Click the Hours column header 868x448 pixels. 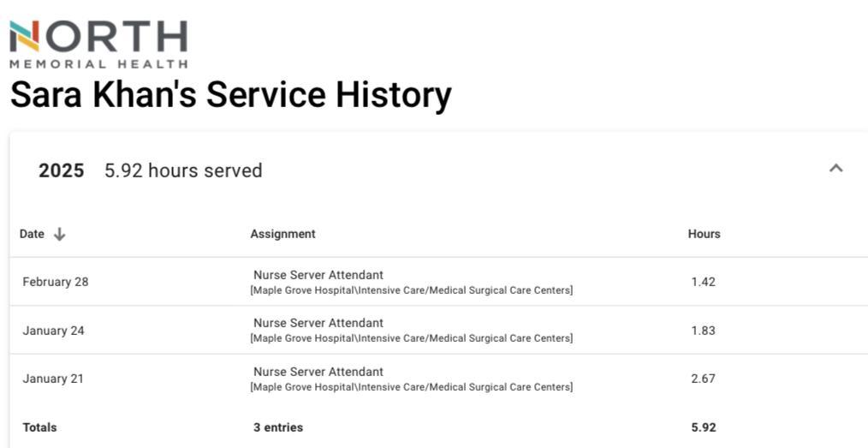pos(704,234)
